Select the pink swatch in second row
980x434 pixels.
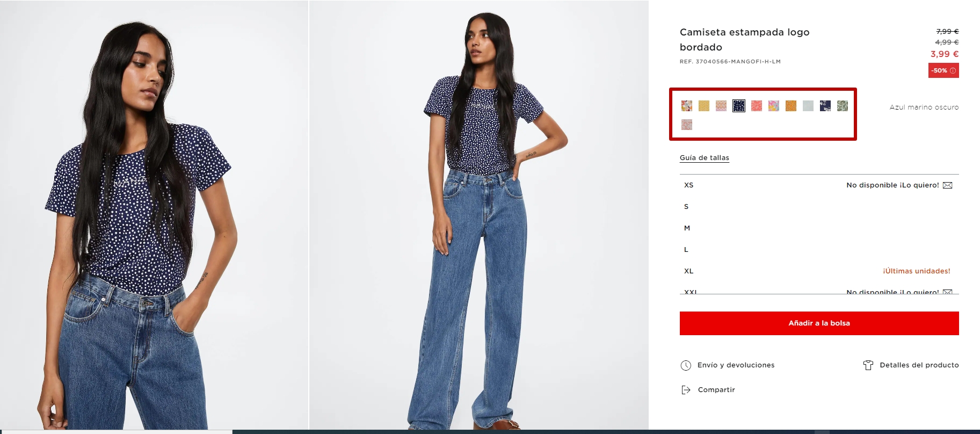click(687, 125)
